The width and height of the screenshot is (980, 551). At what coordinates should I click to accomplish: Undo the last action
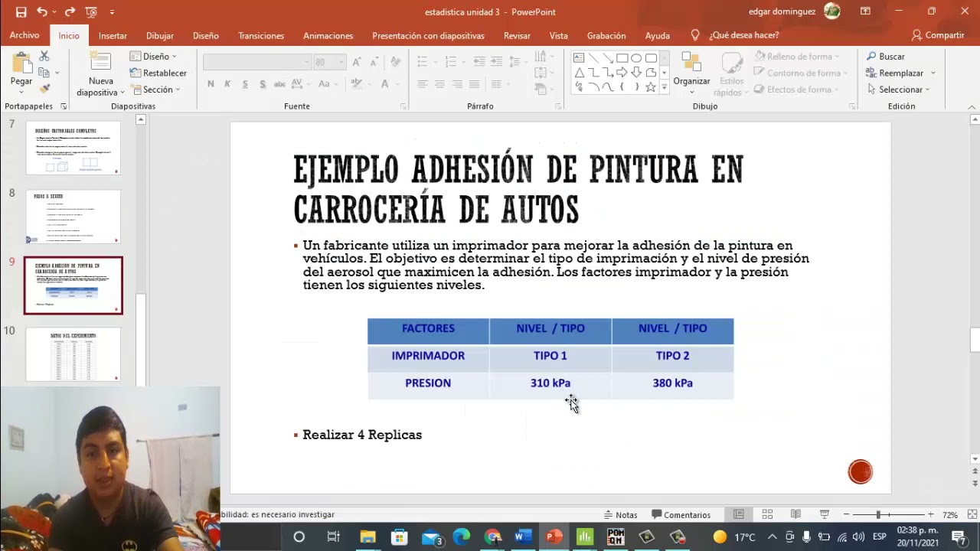coord(41,11)
